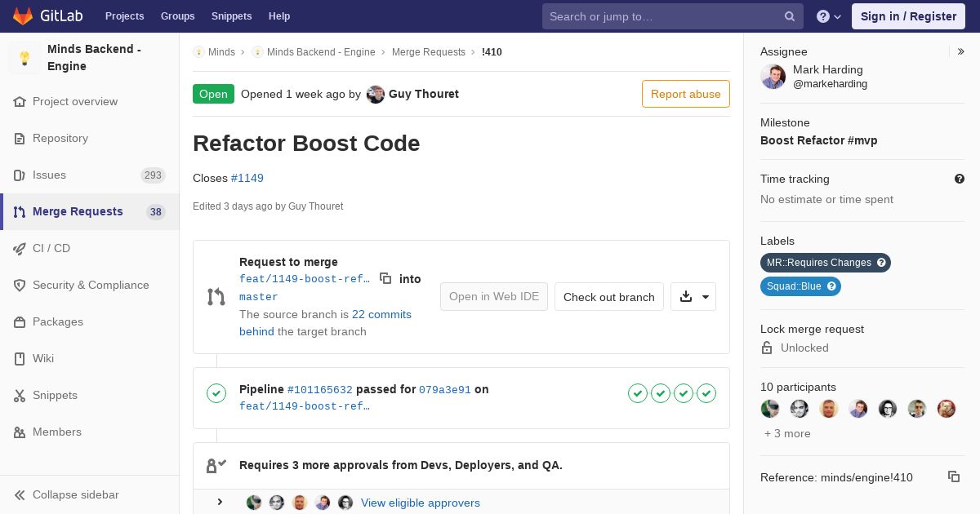
Task: Click the Report abuse button
Action: pos(685,94)
